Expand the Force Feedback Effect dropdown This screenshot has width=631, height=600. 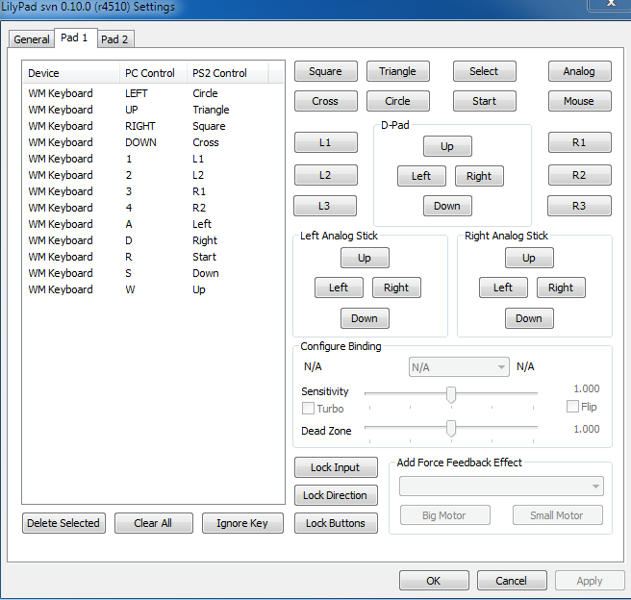point(501,486)
